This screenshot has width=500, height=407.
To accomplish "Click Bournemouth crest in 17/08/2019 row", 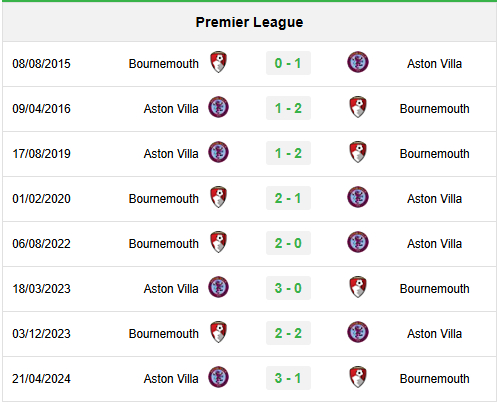I will pos(358,152).
